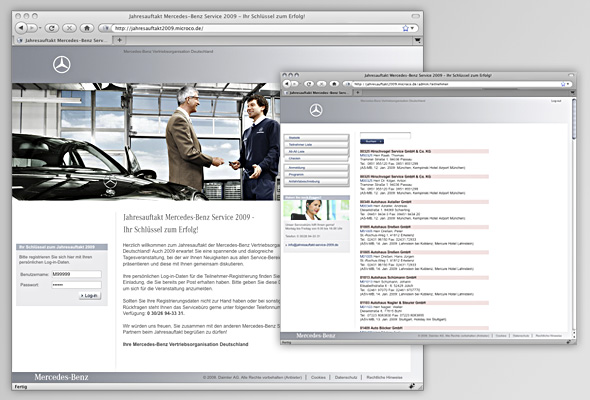The width and height of the screenshot is (590, 400).
Task: Select the Jahresauftakt tab in the front window
Action: (x=316, y=93)
